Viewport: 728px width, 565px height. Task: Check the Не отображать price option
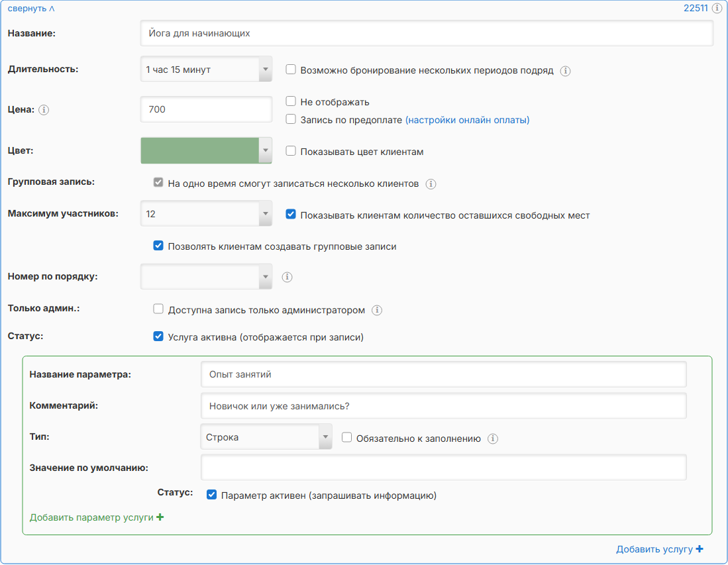coord(291,101)
